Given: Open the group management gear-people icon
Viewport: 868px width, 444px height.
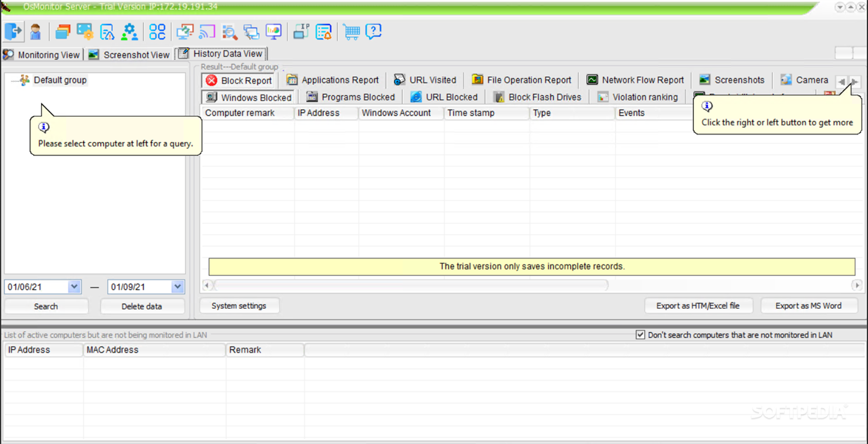Looking at the screenshot, I should pyautogui.click(x=130, y=31).
